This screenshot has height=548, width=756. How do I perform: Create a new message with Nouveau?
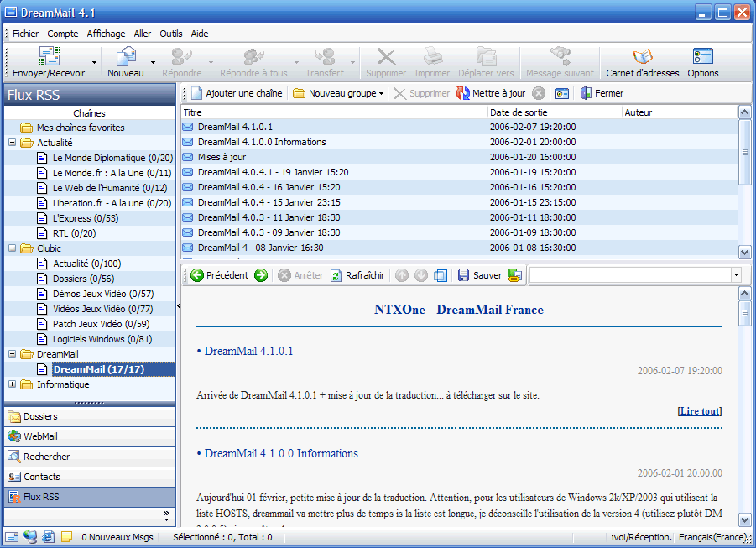coord(125,63)
